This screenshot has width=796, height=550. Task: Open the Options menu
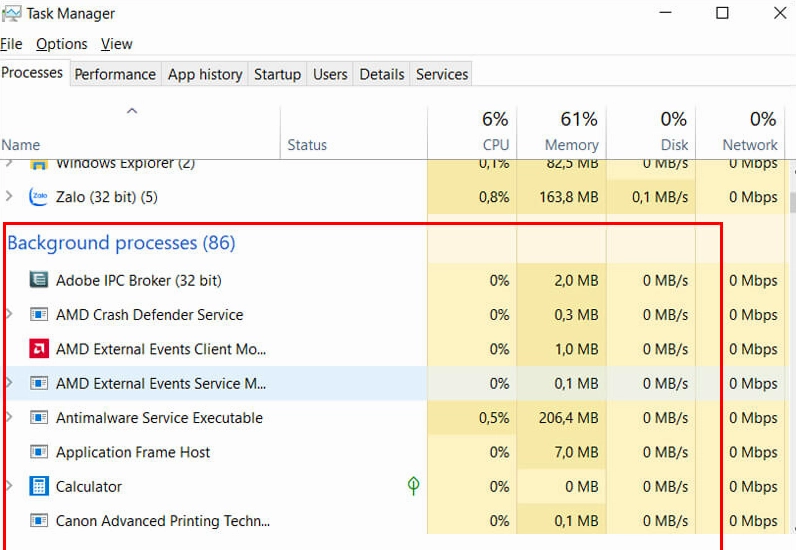[62, 44]
